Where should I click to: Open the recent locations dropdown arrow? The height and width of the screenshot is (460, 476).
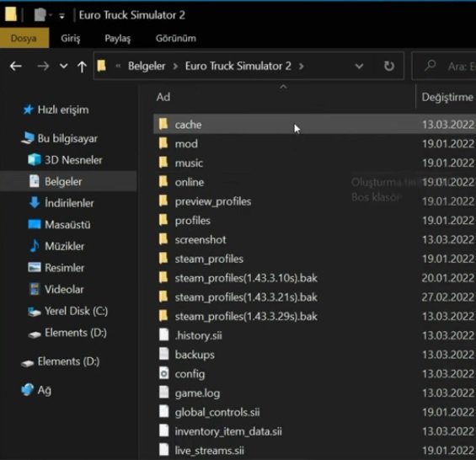(x=63, y=66)
